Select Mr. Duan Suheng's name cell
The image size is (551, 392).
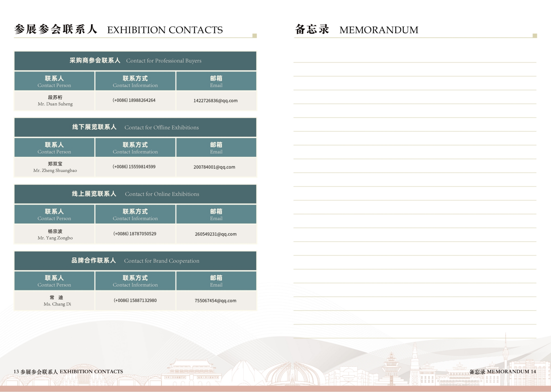54,100
